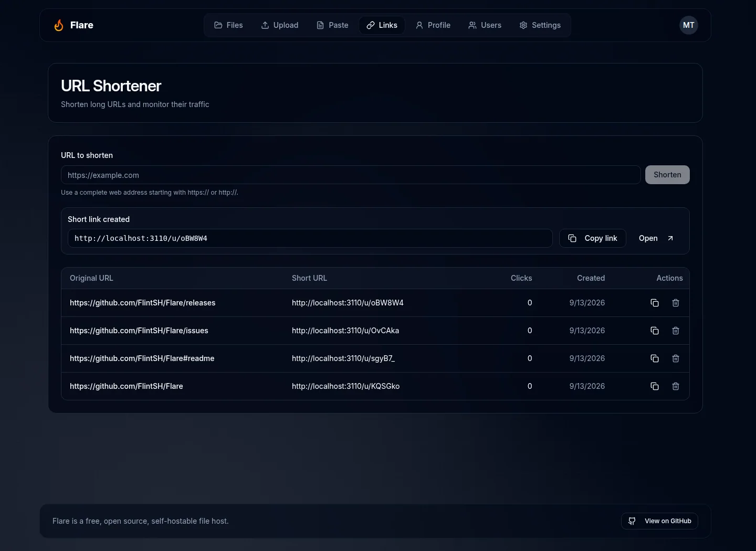The height and width of the screenshot is (551, 756).
Task: Click the Short URL column header
Action: click(309, 278)
